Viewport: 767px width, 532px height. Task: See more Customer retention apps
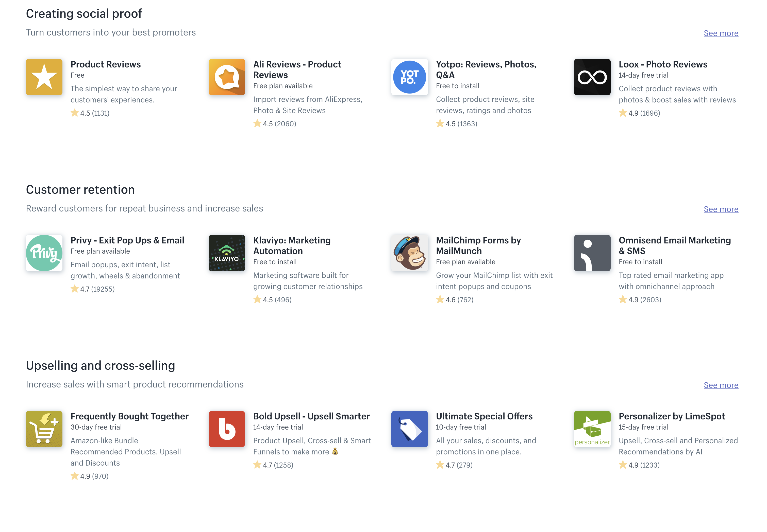[x=721, y=209]
